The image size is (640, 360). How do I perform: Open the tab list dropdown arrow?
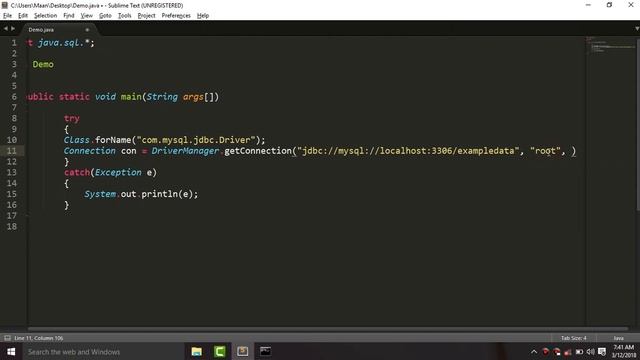point(637,29)
